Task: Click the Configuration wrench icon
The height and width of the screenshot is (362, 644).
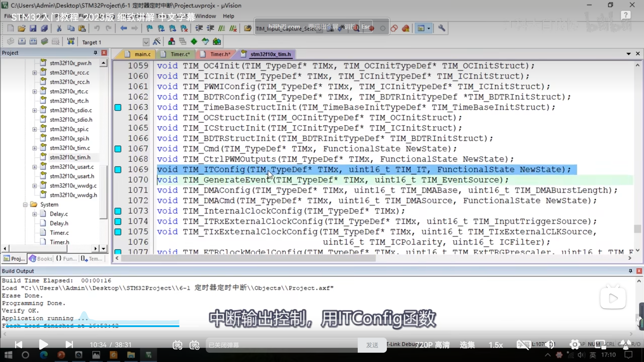Action: tap(441, 28)
